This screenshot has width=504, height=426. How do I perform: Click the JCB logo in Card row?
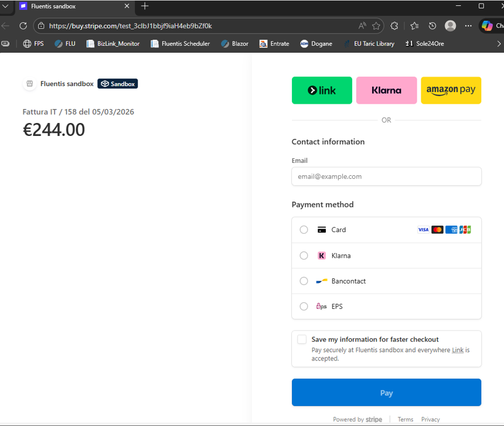465,230
